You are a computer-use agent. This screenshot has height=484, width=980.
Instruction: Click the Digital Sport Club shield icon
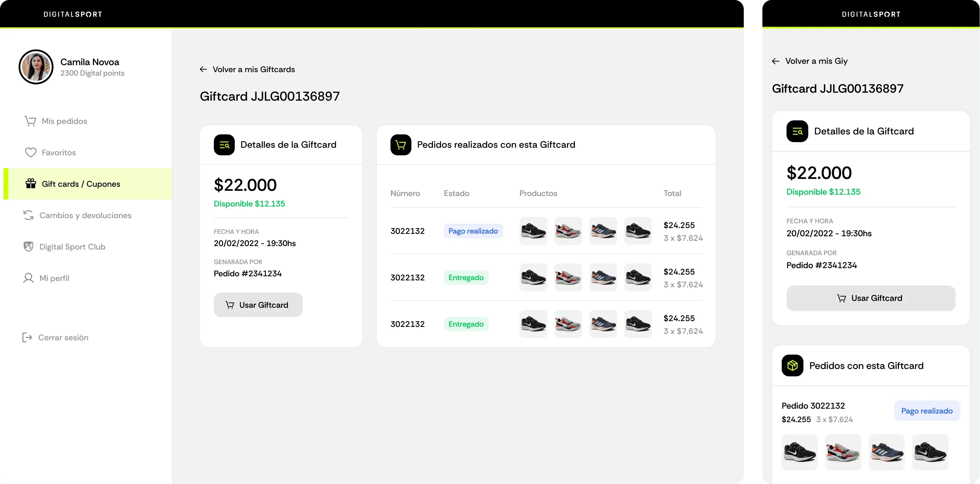[x=28, y=247]
